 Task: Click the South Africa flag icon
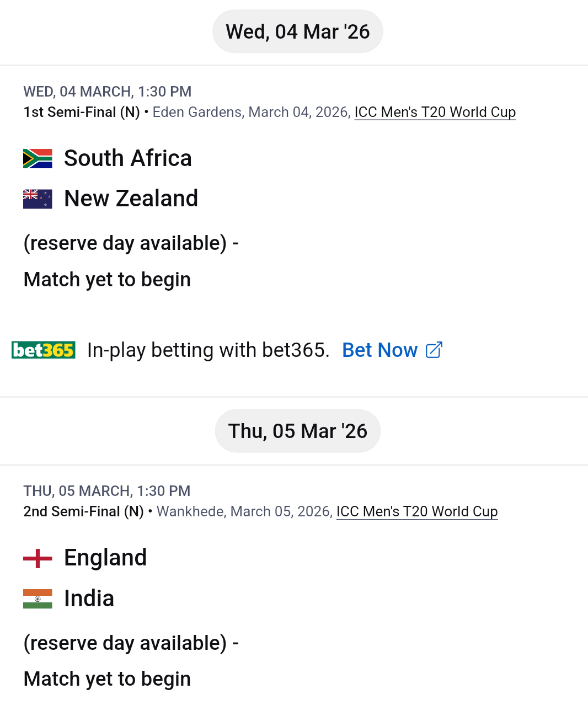[38, 159]
